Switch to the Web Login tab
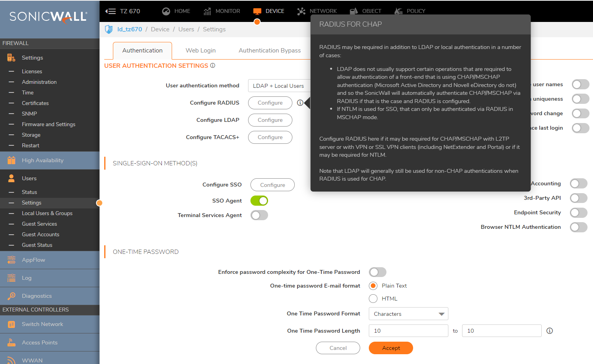This screenshot has height=364, width=593. point(201,51)
